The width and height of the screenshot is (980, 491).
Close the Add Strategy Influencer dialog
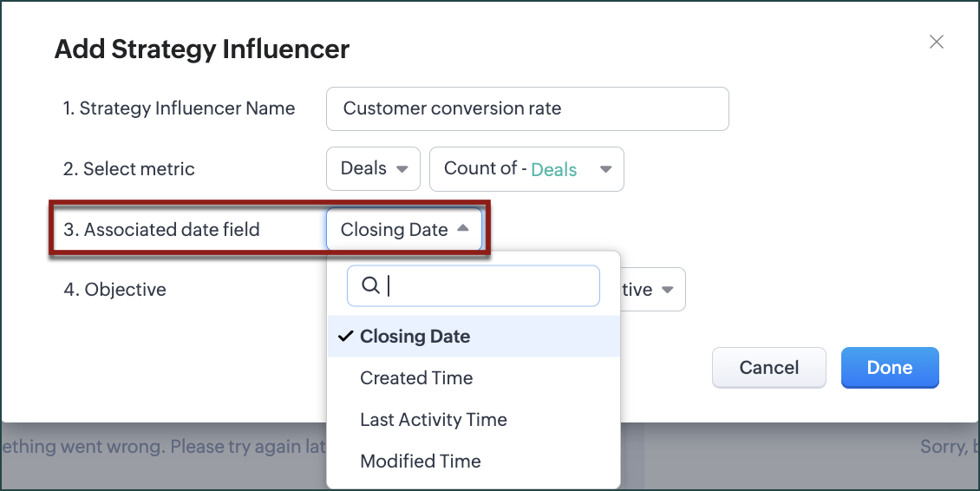pos(936,42)
